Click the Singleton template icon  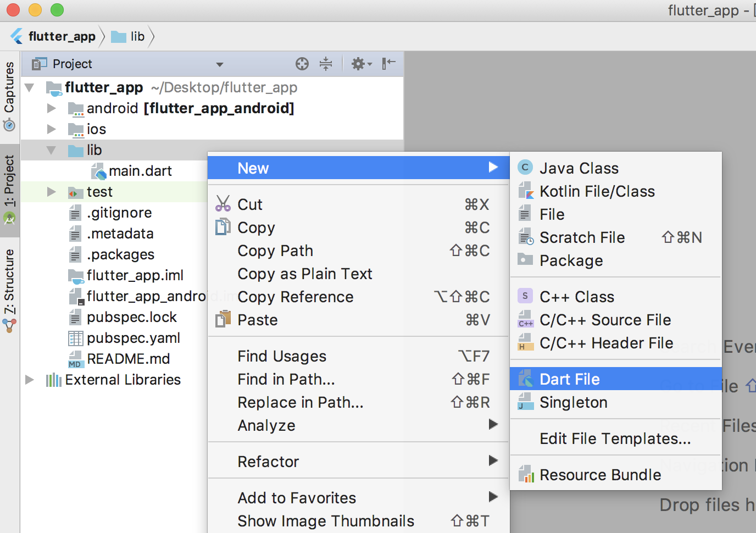click(526, 402)
